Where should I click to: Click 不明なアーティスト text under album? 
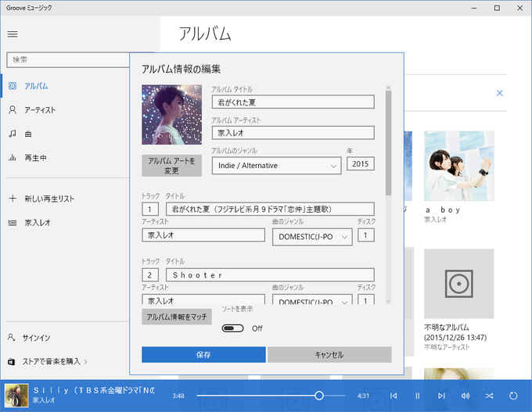point(447,347)
